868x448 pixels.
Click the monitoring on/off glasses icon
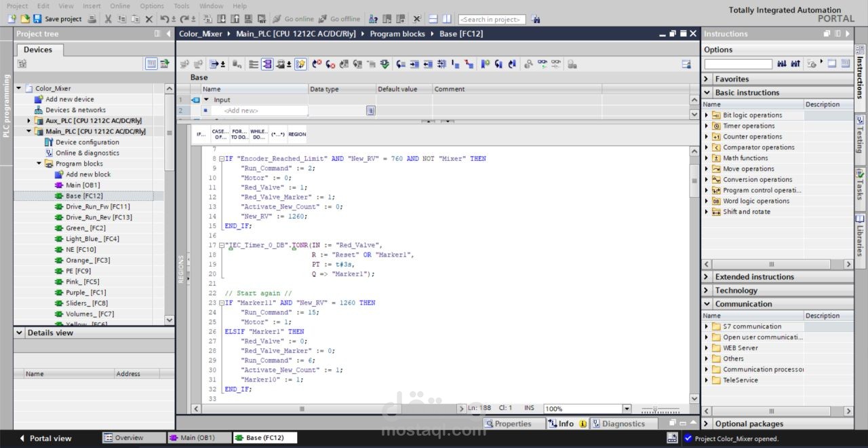(542, 64)
